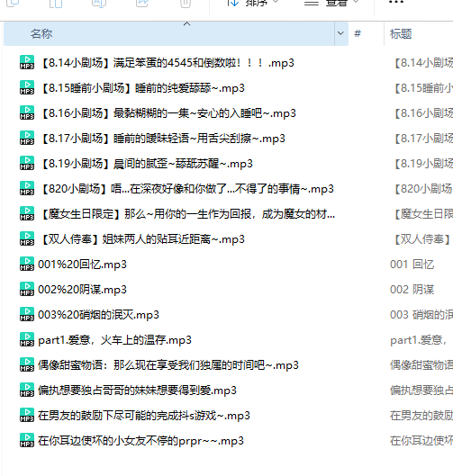Screen dimensions: 453x476
Task: Click the Rename toolbar icon
Action: 99,3
